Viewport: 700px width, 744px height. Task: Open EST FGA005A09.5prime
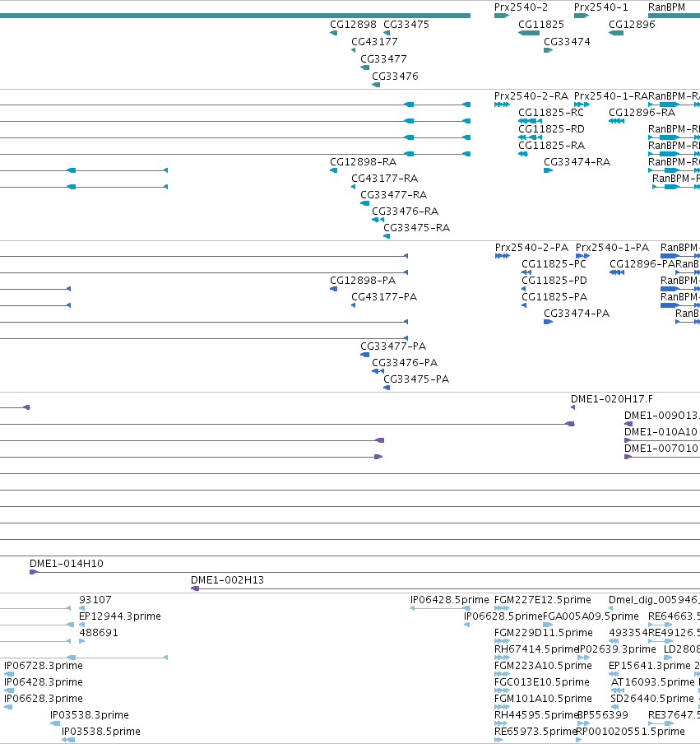591,616
